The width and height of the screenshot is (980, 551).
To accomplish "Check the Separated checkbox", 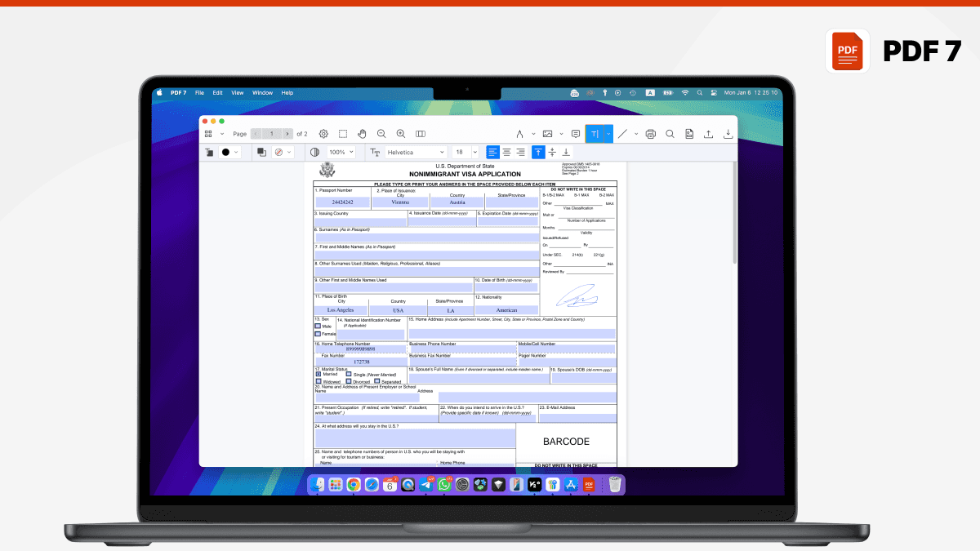I will click(376, 381).
